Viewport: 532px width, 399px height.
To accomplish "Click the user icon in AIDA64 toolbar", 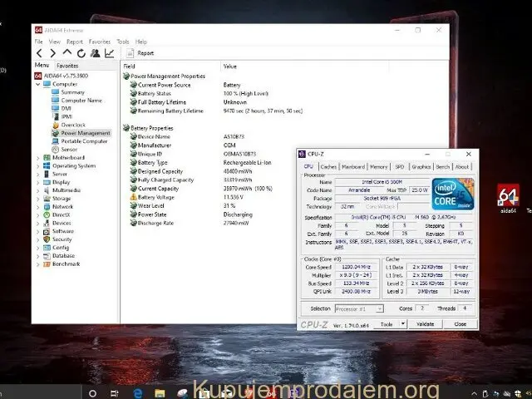I will [95, 53].
